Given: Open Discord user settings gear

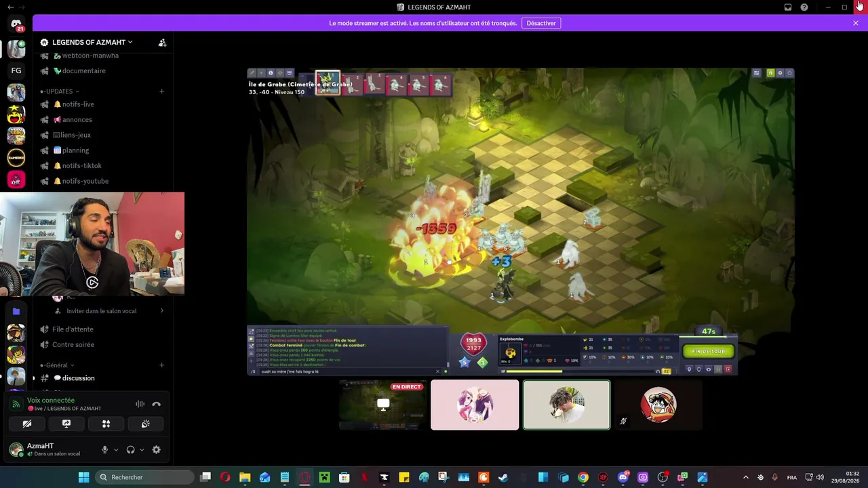Looking at the screenshot, I should (157, 449).
